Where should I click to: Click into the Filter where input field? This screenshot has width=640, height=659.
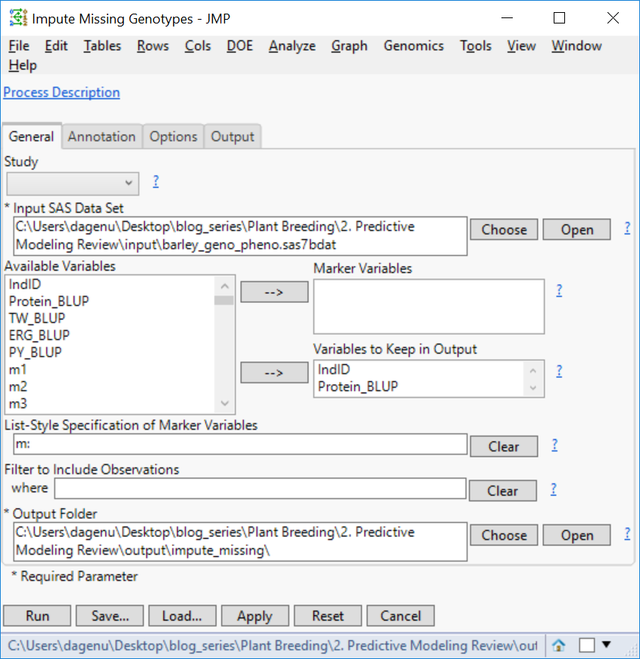coord(260,488)
